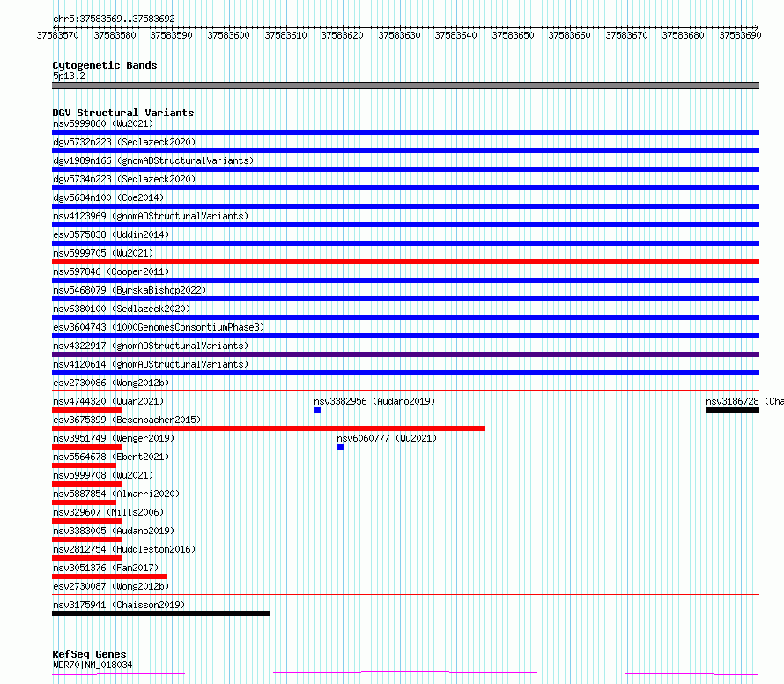This screenshot has height=684, width=784.
Task: Click blue bar under esv3575838 (Uddin2014)
Action: pos(405,243)
